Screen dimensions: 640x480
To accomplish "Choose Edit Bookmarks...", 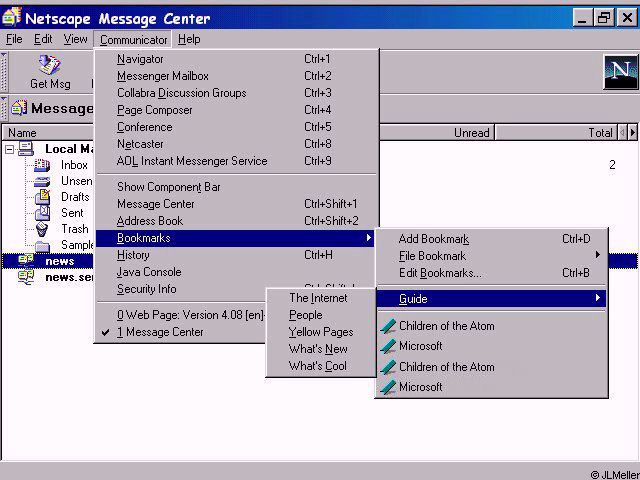I will click(x=491, y=273).
